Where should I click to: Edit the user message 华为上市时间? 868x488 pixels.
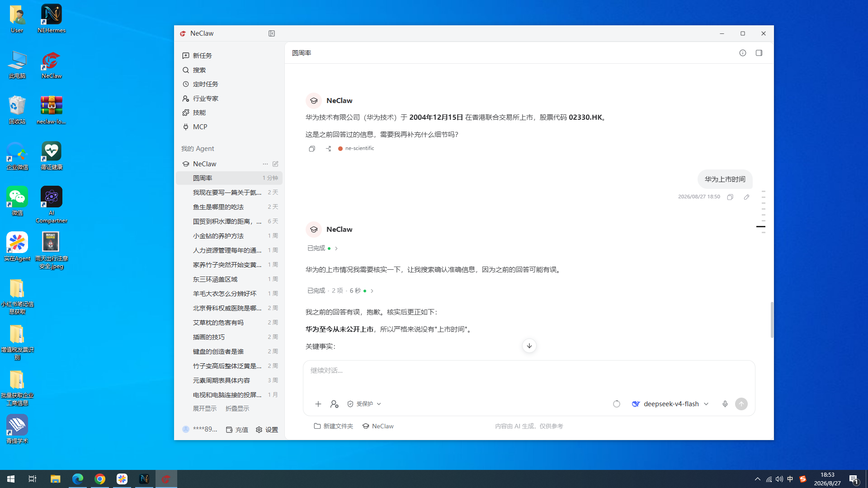click(x=746, y=197)
